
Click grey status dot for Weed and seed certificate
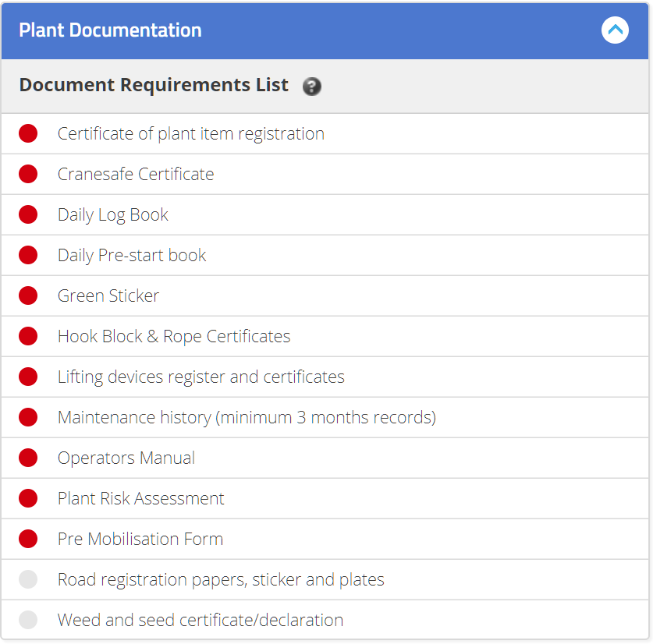28,619
